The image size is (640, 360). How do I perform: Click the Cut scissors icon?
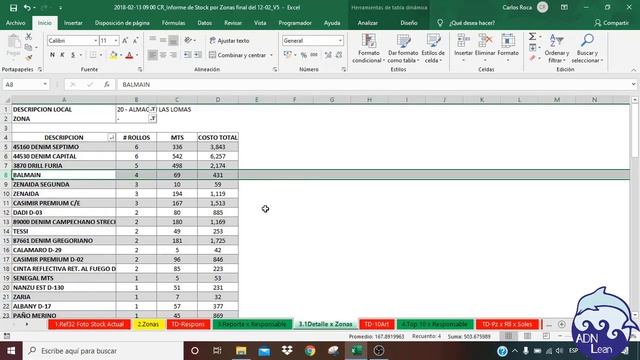(x=28, y=37)
